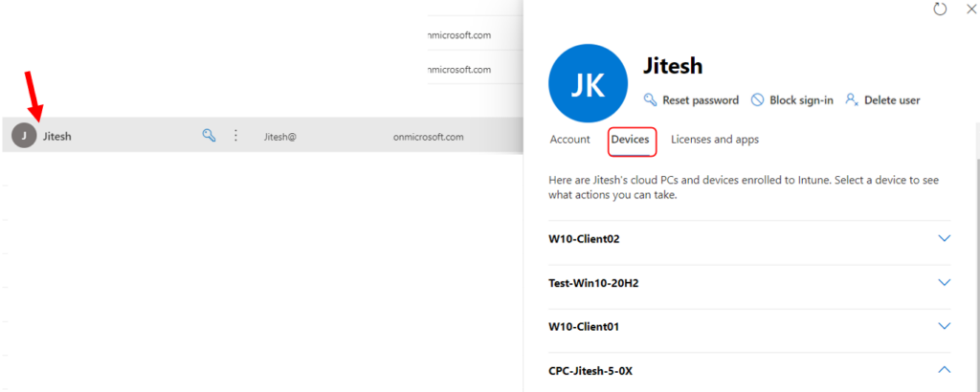Viewport: 980px width, 392px height.
Task: Click the Jitesh heading in the details panel
Action: (673, 66)
